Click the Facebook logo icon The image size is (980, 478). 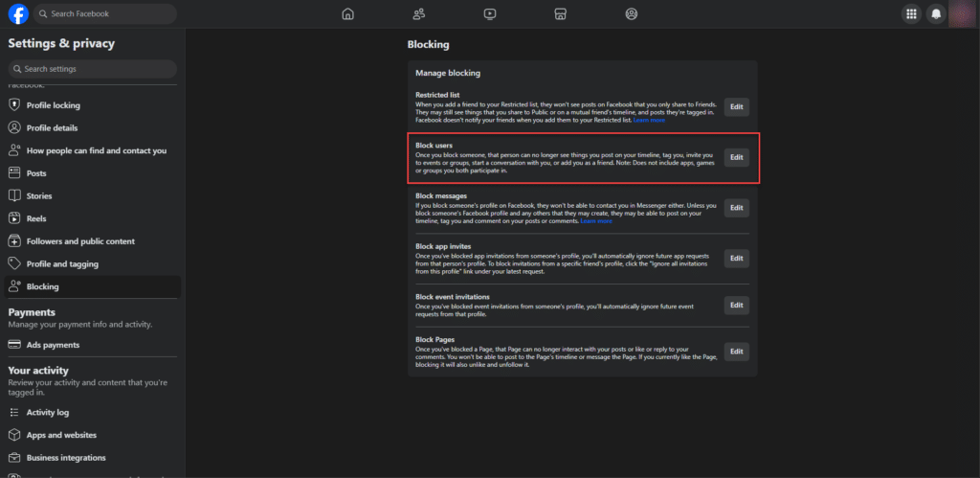point(18,13)
